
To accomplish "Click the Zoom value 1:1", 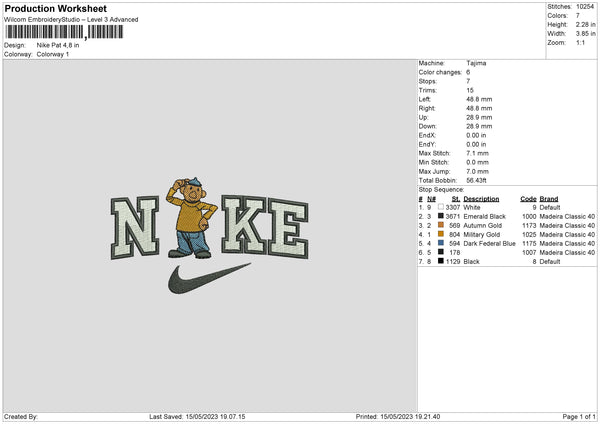I will 580,42.
